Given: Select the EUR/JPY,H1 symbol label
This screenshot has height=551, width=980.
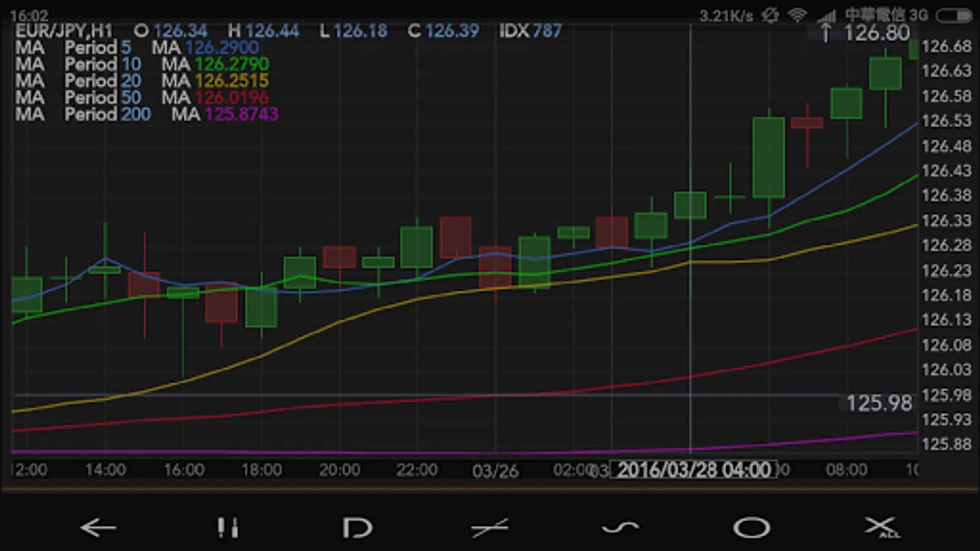Looking at the screenshot, I should point(64,31).
